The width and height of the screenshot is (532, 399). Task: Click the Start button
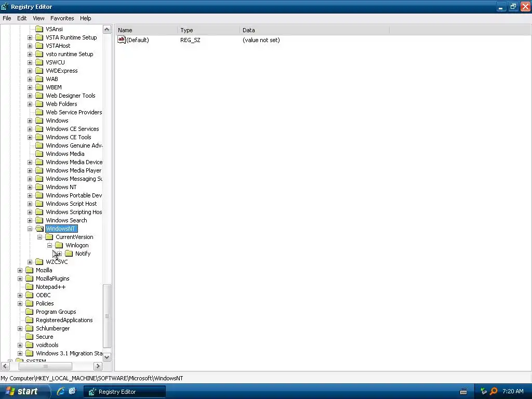(x=24, y=391)
